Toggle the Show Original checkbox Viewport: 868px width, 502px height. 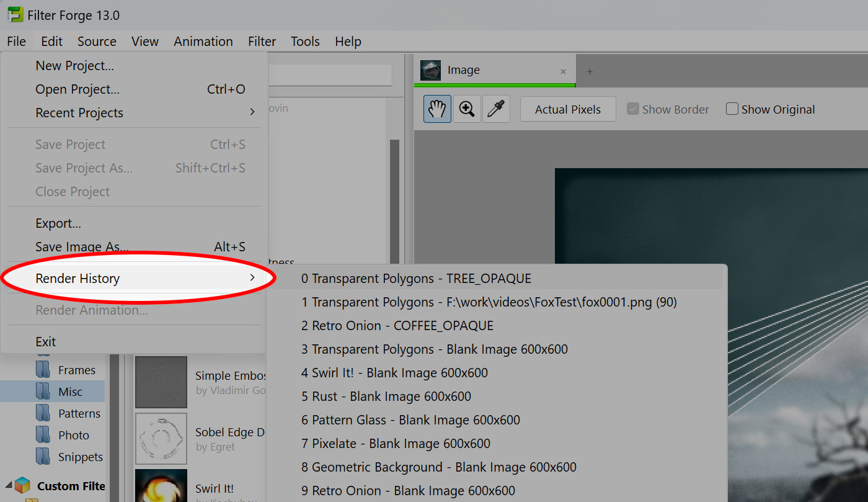click(x=732, y=109)
